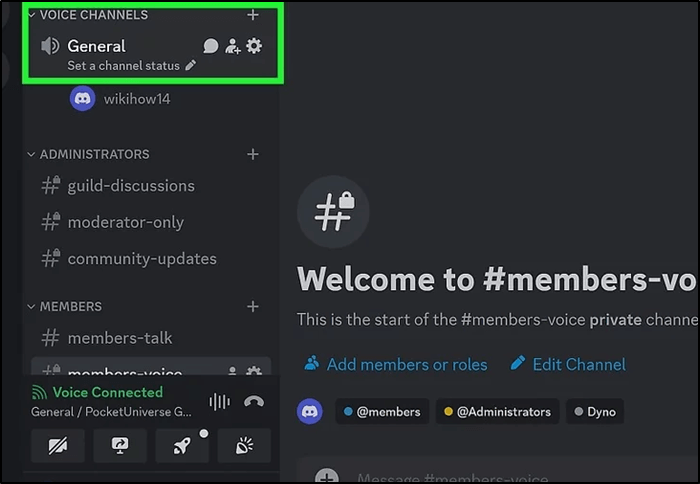Turn on camera in voice panel
The height and width of the screenshot is (484, 700).
coord(58,445)
